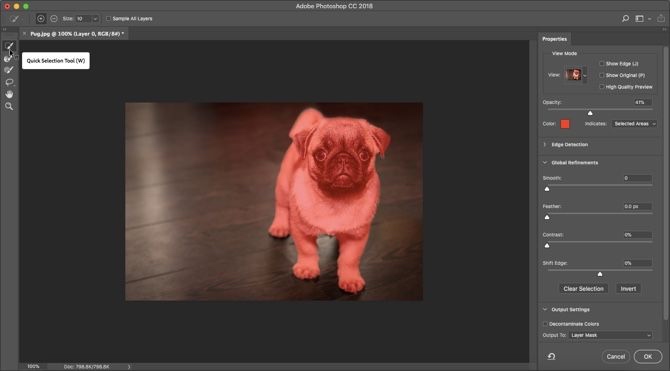This screenshot has width=670, height=371.
Task: Select the Brush tool in the toolbar
Action: point(9,70)
